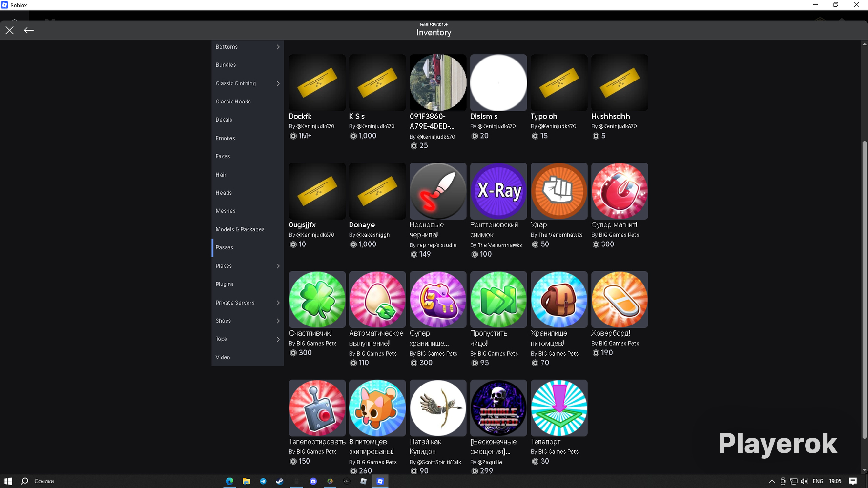Open the green fast-forward skip egg icon
The image size is (868, 488).
coord(498,300)
